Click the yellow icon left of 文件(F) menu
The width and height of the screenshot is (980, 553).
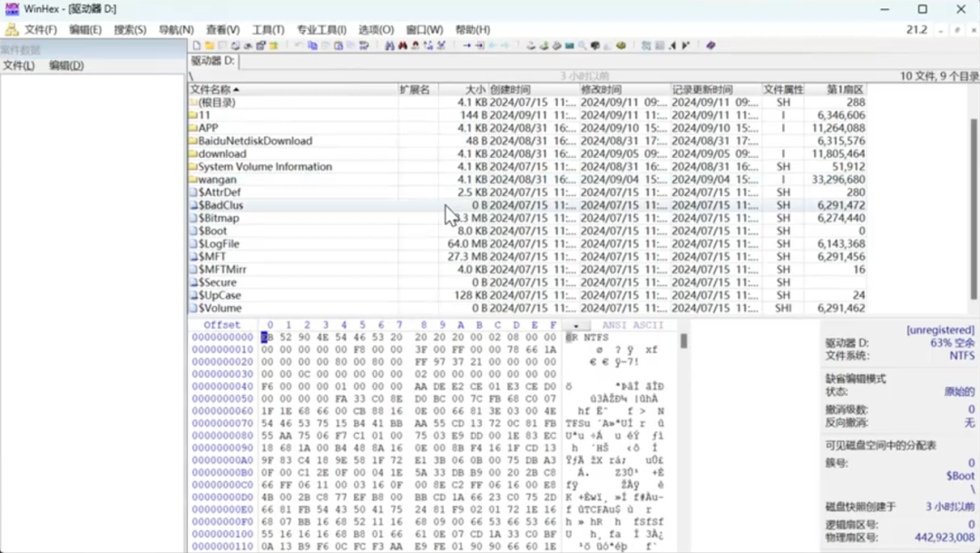(11, 29)
